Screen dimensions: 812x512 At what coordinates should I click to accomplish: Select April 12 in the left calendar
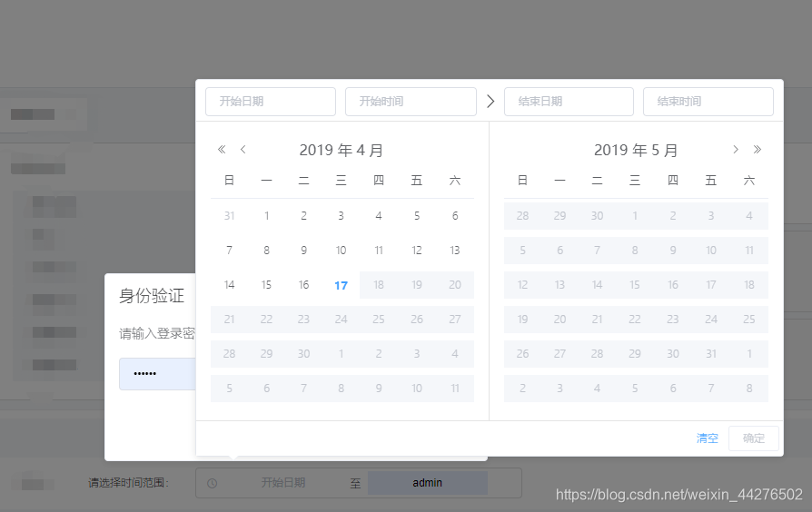pos(416,251)
